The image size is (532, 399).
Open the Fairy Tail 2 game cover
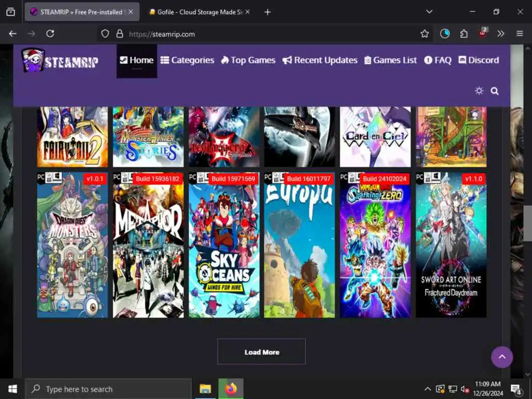click(72, 137)
